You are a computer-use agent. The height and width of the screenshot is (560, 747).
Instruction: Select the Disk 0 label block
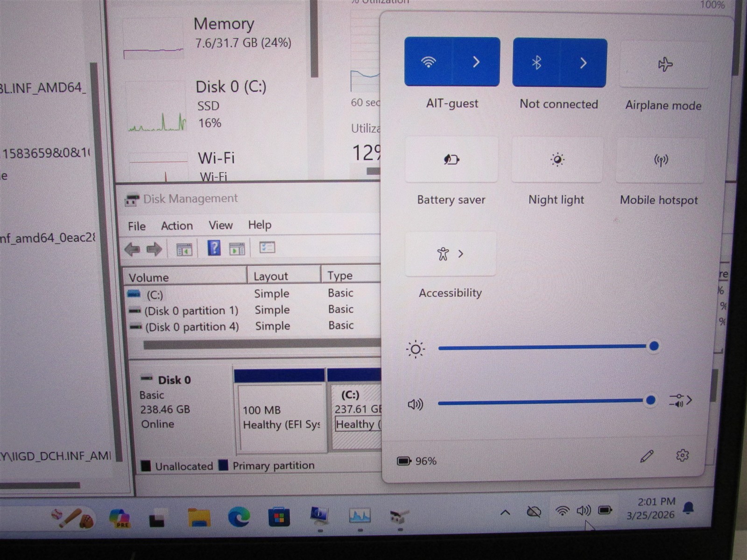[183, 410]
